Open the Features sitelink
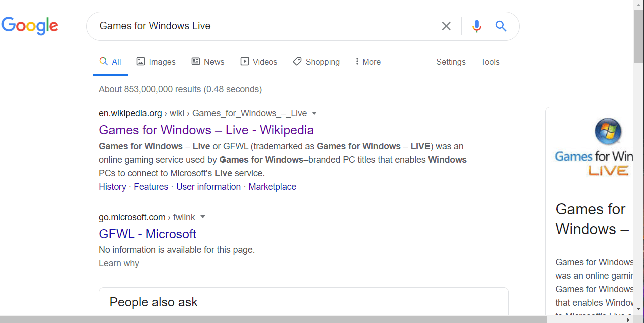 (151, 187)
